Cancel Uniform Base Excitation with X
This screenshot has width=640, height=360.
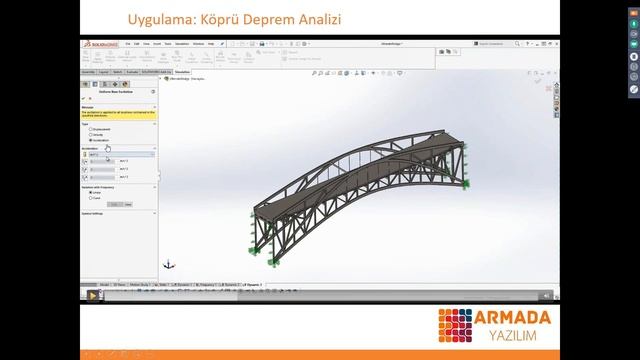[x=90, y=98]
